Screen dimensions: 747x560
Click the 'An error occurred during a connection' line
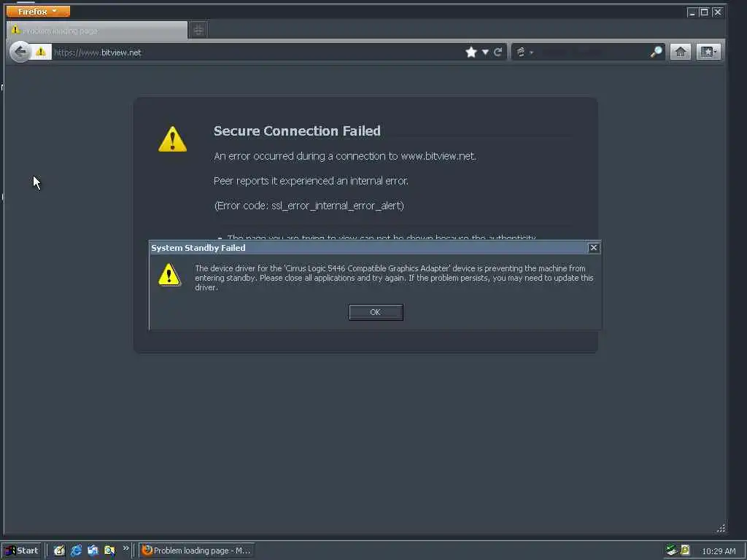(344, 156)
